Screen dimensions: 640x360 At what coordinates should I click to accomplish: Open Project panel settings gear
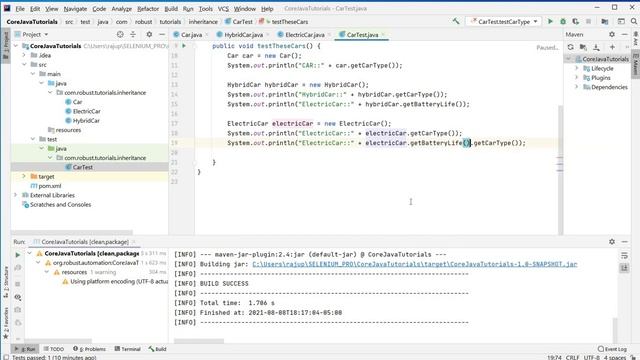pos(149,35)
